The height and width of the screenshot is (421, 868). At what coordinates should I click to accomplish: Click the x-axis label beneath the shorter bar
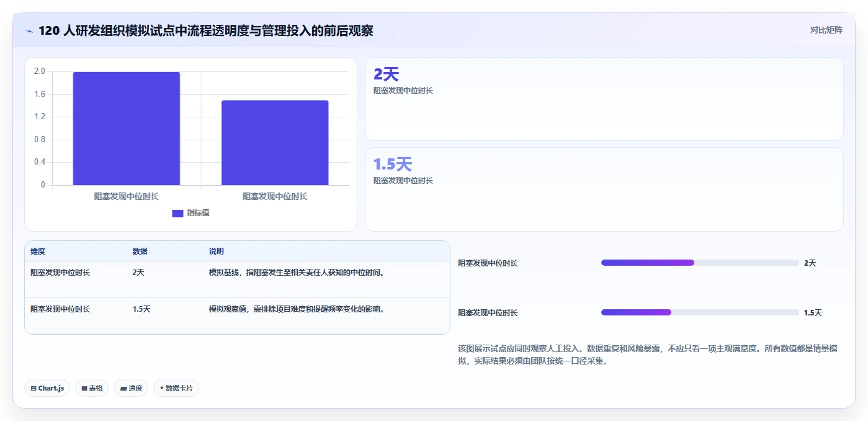(x=275, y=196)
